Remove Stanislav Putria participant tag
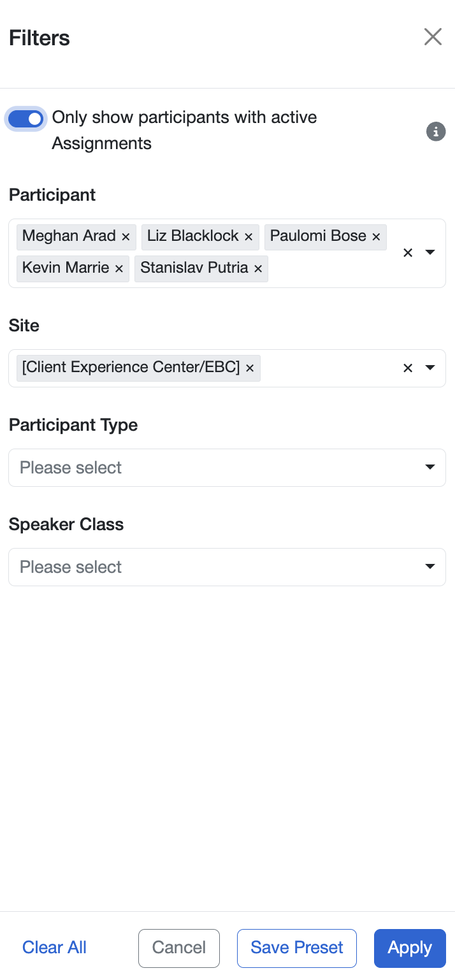Viewport: 455px width, 980px height. tap(258, 269)
